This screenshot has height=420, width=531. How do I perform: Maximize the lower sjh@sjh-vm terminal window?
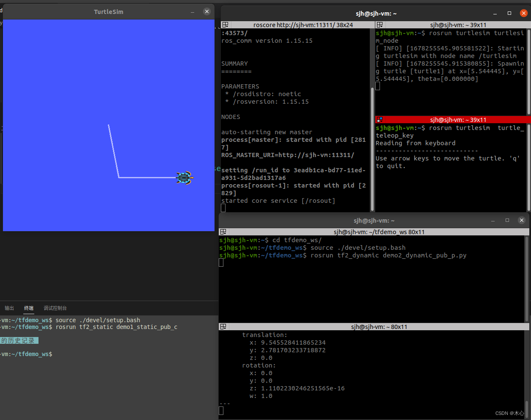click(x=507, y=220)
